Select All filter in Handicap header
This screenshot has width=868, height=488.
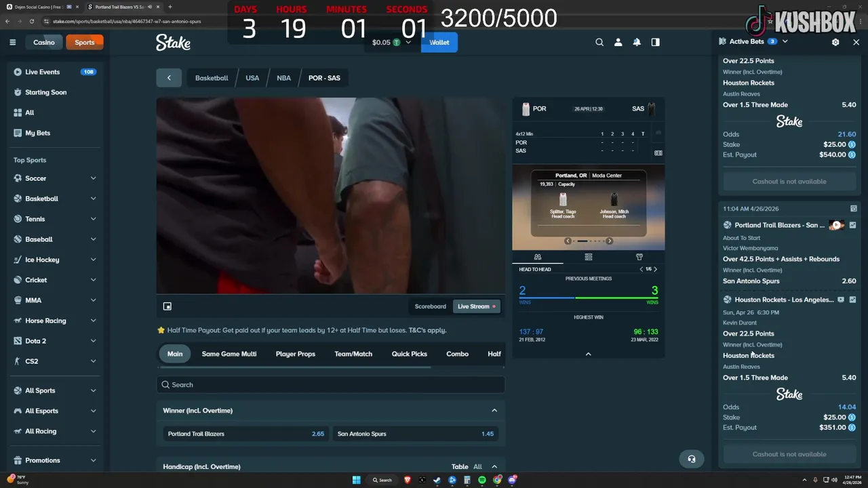point(477,466)
